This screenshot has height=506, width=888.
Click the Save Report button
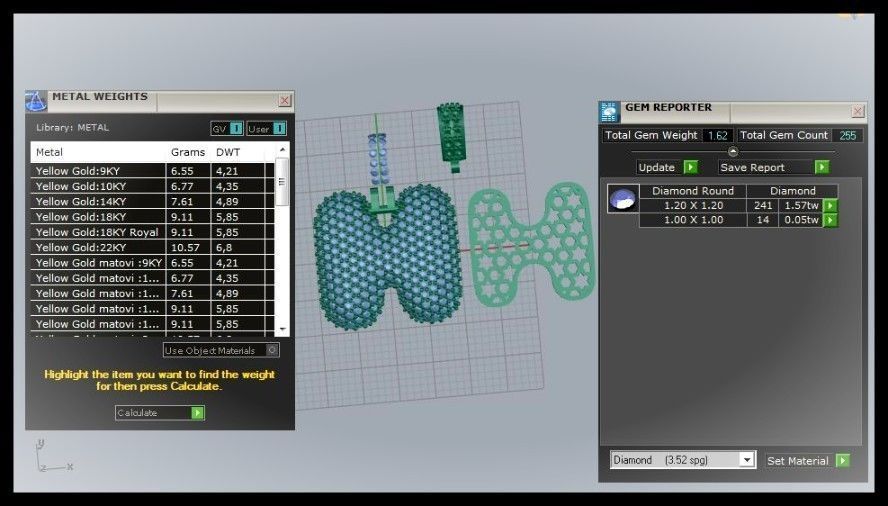[x=774, y=167]
